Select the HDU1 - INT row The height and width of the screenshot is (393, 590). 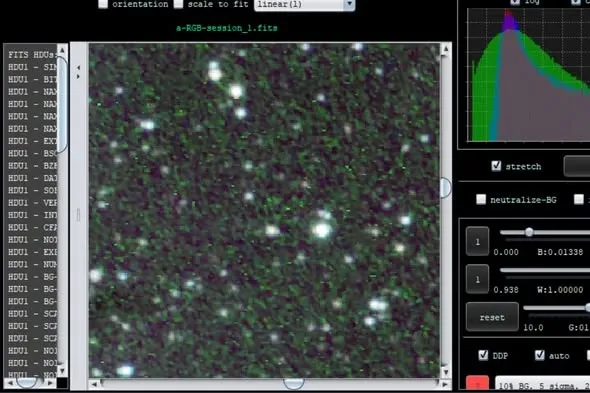32,215
